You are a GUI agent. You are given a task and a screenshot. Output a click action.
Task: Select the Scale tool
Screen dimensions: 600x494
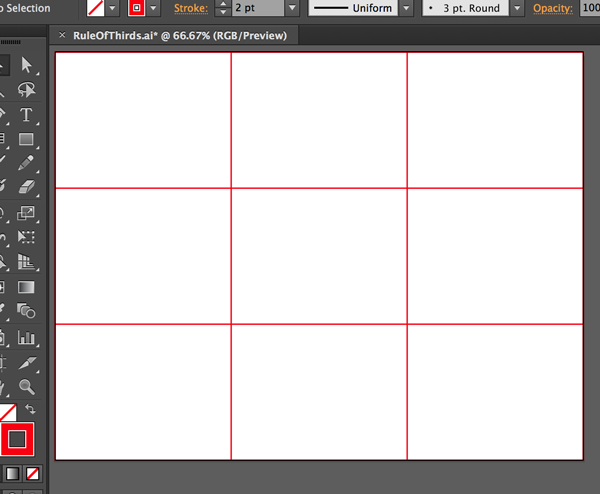(26, 213)
